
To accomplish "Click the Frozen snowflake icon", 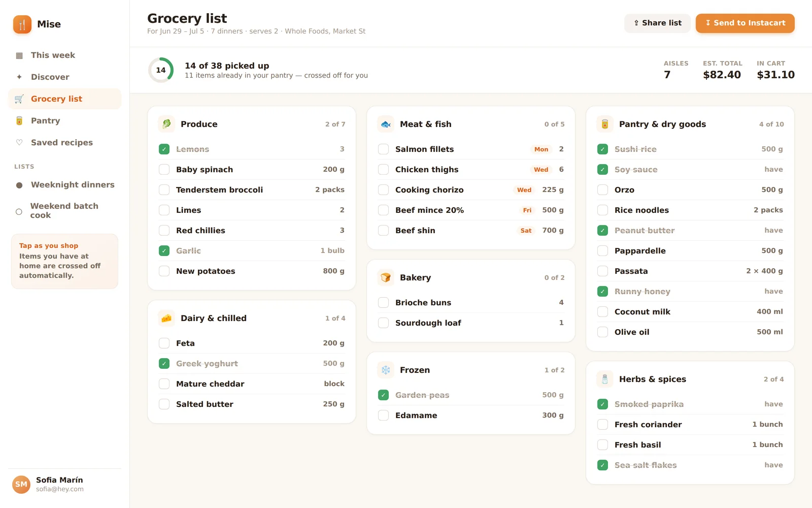I will [386, 370].
